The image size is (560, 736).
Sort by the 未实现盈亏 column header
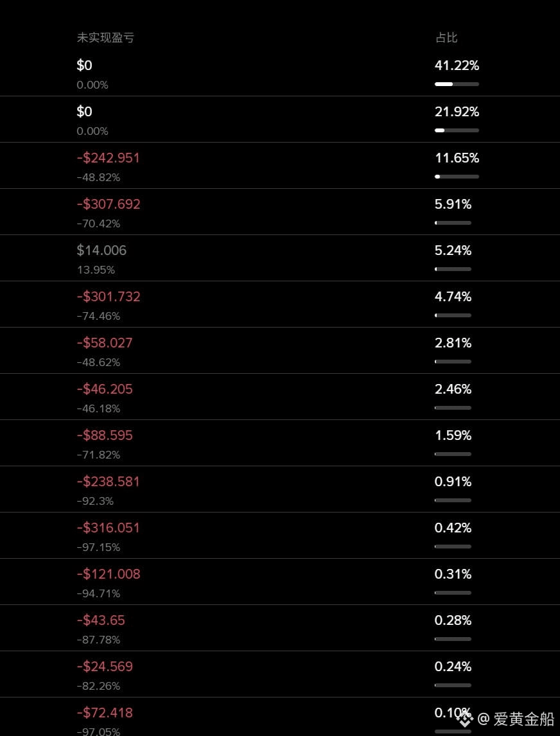105,38
